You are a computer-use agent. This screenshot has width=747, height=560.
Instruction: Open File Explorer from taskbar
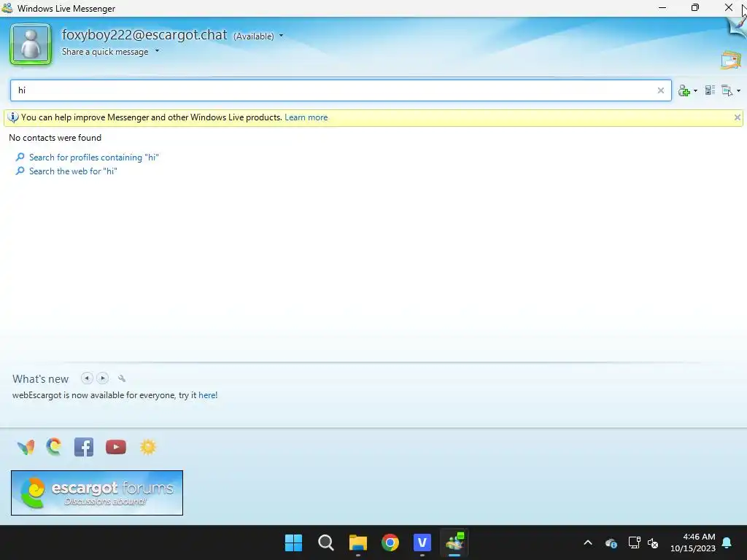[357, 542]
